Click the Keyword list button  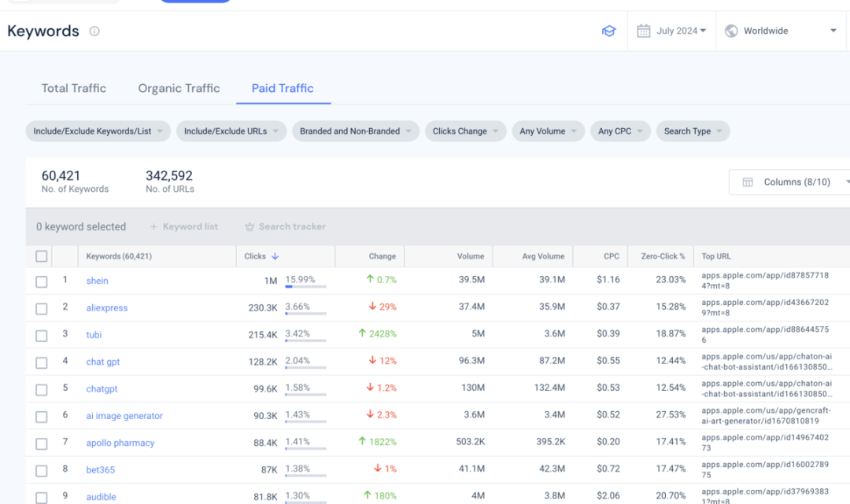(184, 226)
